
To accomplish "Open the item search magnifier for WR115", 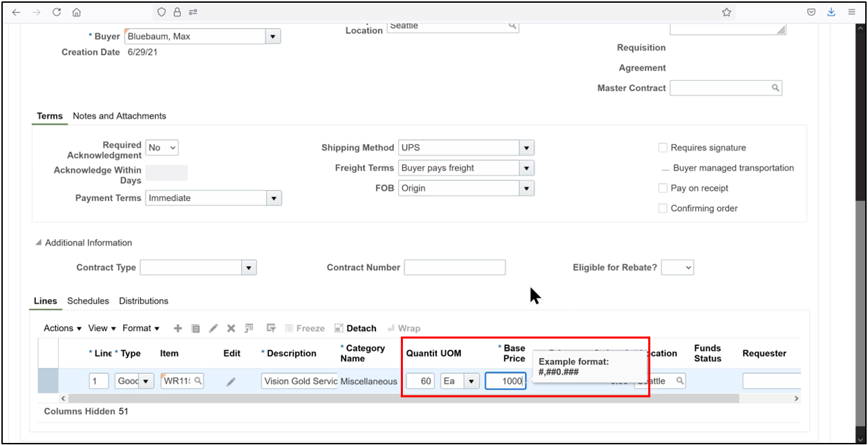I will tap(197, 381).
